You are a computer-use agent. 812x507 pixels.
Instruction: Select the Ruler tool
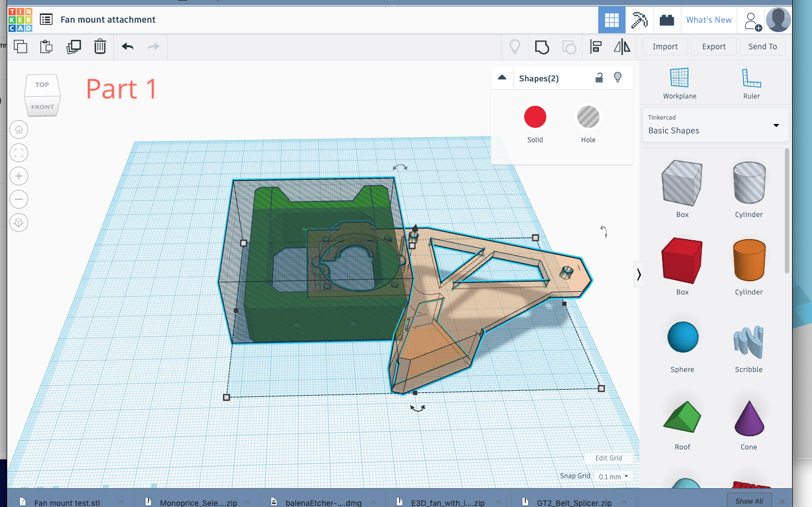751,83
